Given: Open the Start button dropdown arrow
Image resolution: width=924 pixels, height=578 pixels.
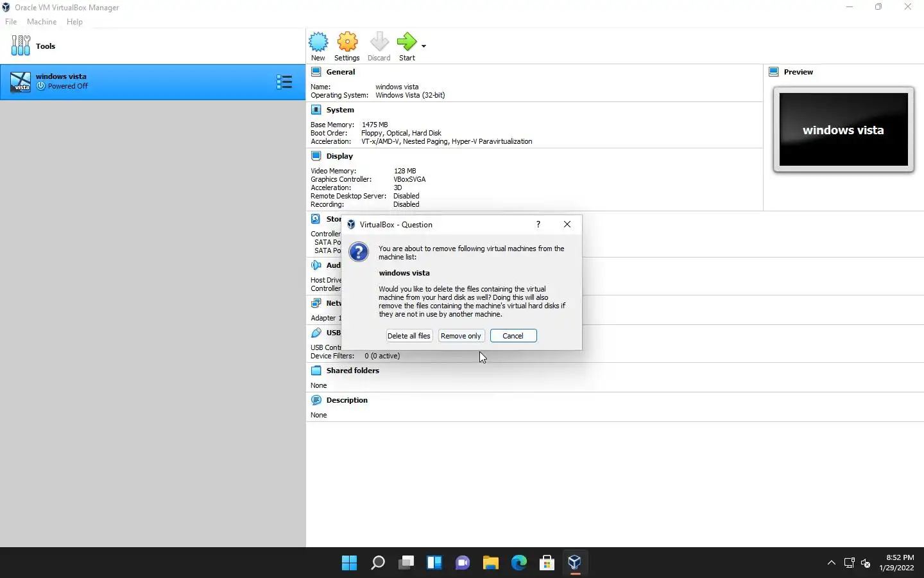Looking at the screenshot, I should pos(424,46).
